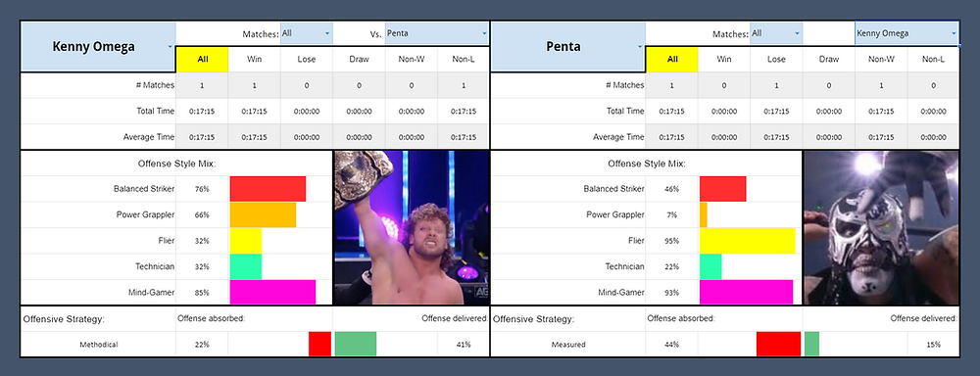
Task: Click Penta's 15% offense delivered value
Action: point(933,344)
